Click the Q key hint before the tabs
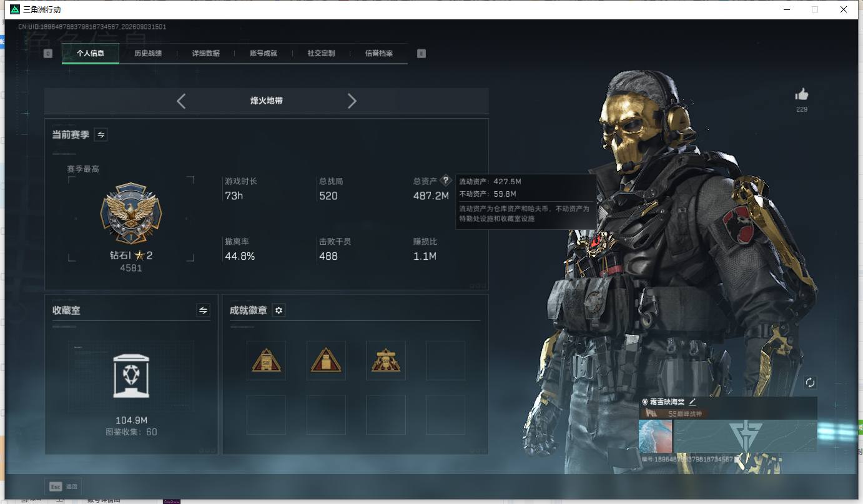 click(48, 54)
